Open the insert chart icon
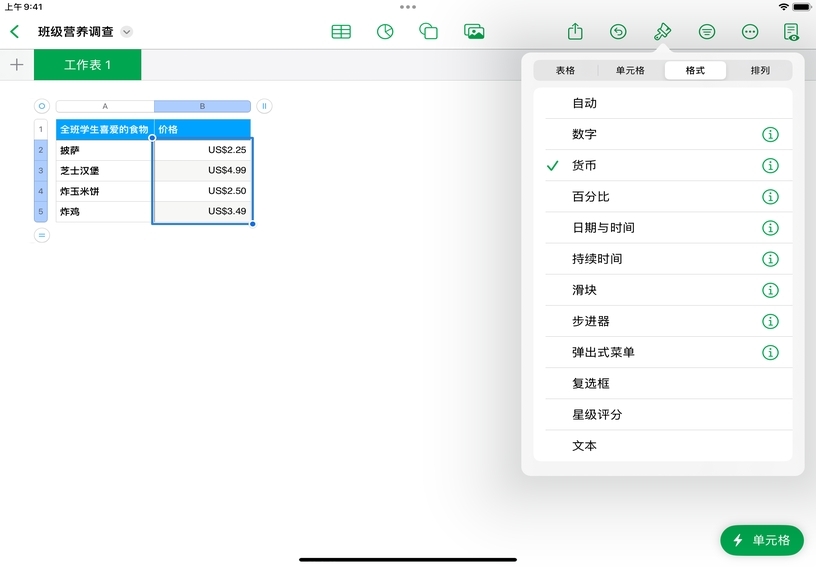 click(x=385, y=32)
